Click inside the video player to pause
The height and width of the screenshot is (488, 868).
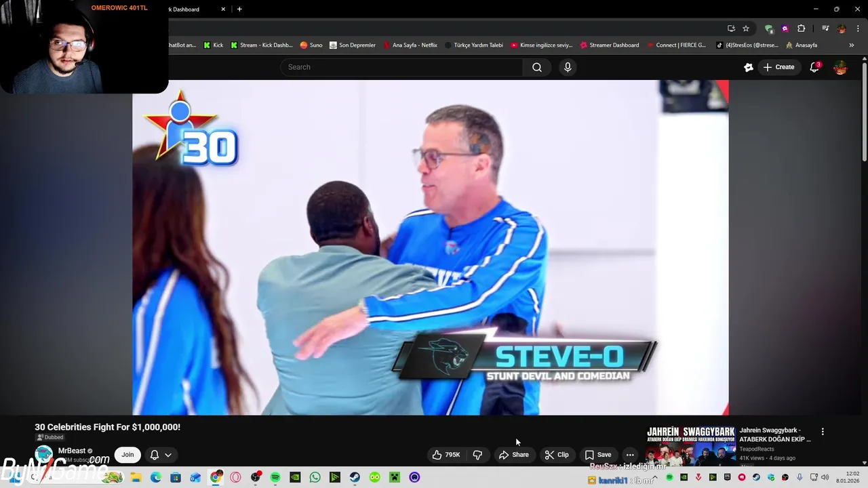tap(430, 247)
